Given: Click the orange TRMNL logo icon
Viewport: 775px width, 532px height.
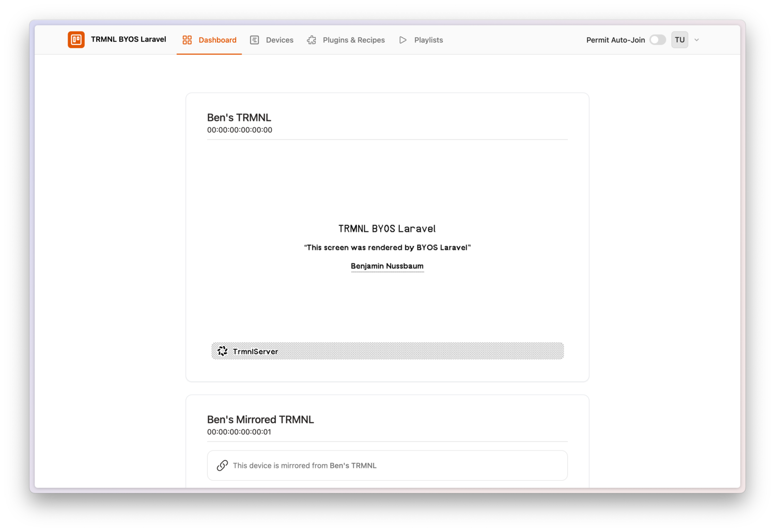Looking at the screenshot, I should 76,39.
